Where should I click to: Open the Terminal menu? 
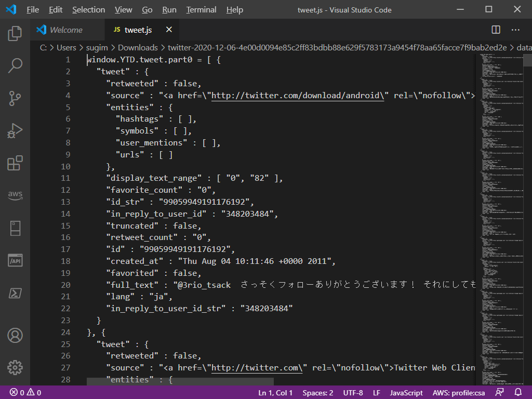click(x=201, y=10)
